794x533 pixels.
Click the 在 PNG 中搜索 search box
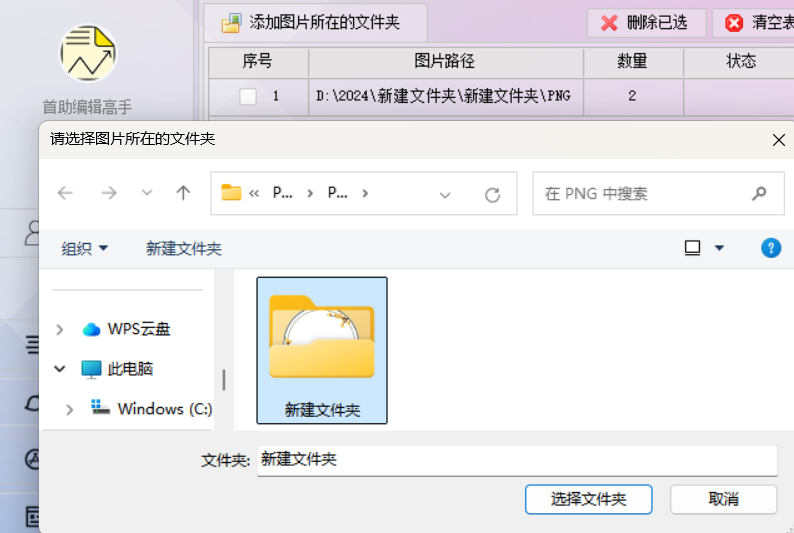[658, 193]
